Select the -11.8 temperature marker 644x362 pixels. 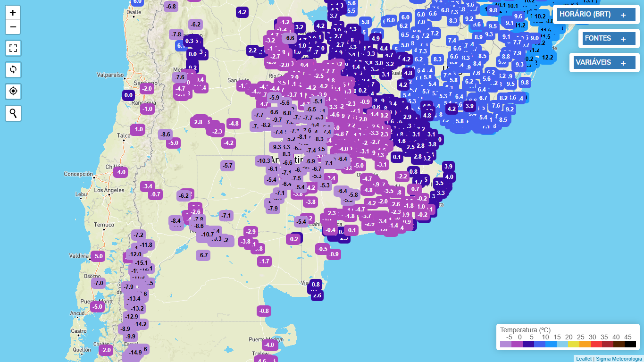point(146,244)
